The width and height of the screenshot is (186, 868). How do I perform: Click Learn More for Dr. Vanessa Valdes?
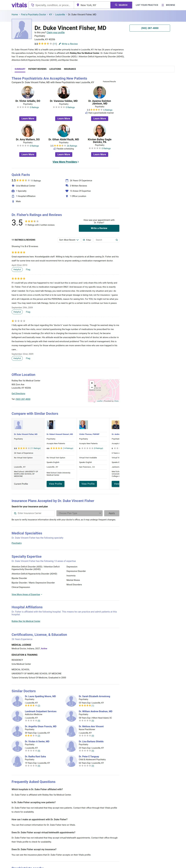tap(64, 119)
